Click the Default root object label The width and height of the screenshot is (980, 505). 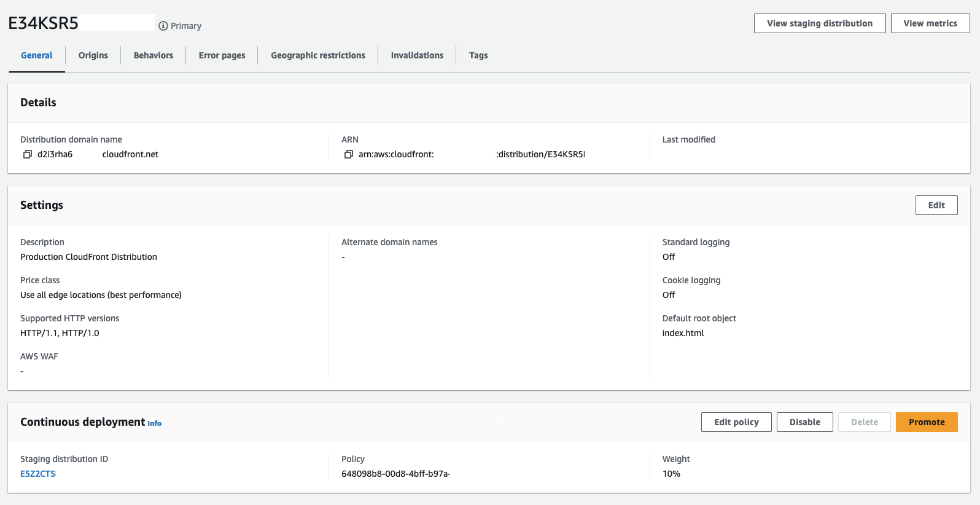coord(699,318)
